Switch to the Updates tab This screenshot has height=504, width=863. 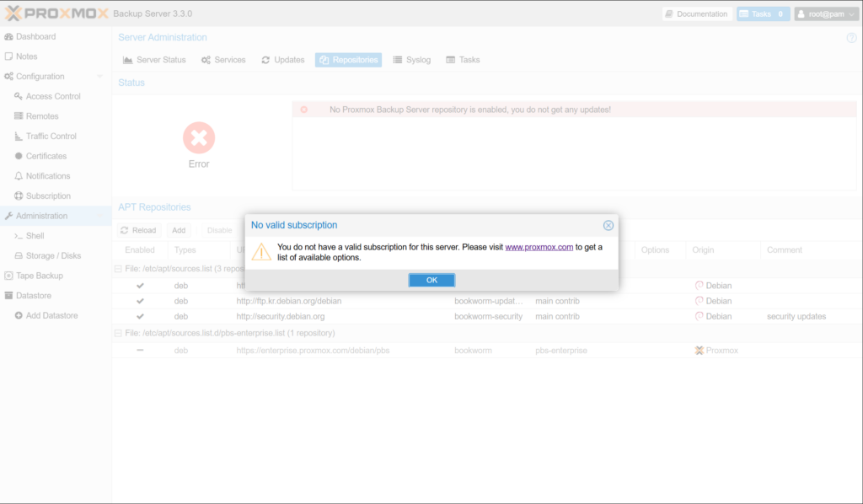pyautogui.click(x=283, y=60)
